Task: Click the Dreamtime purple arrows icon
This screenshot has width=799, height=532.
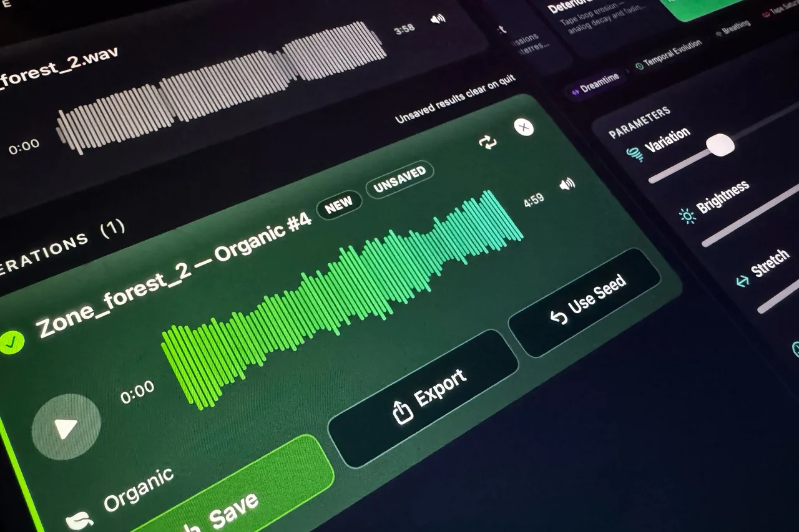Action: (x=575, y=91)
